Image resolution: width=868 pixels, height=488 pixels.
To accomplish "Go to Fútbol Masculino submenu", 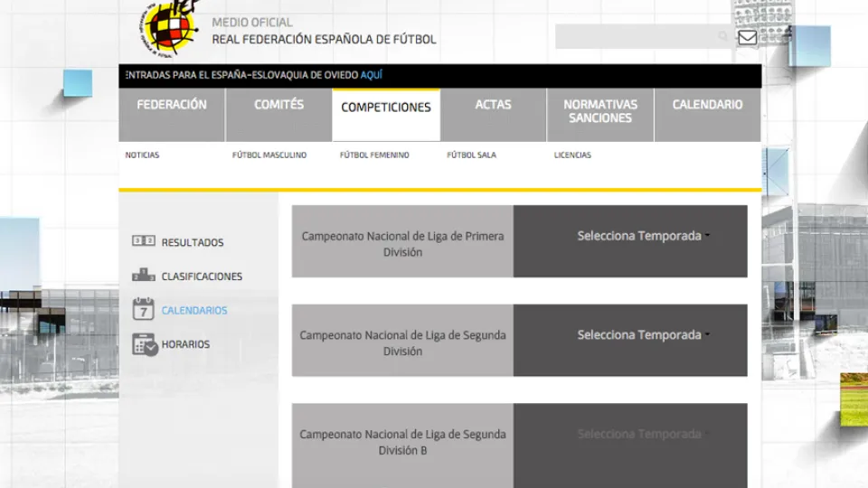I will (x=269, y=155).
